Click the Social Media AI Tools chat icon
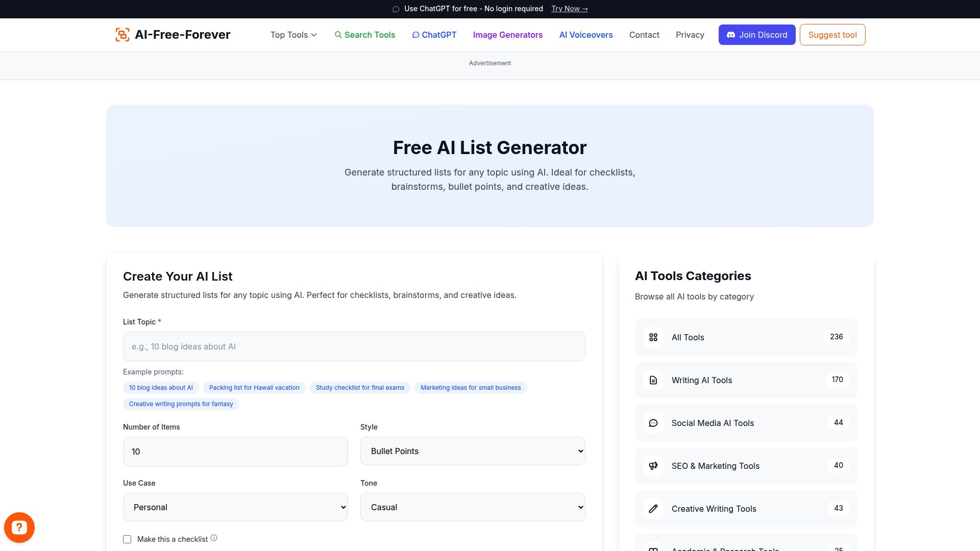Screen dimensions: 980x551 click(653, 423)
